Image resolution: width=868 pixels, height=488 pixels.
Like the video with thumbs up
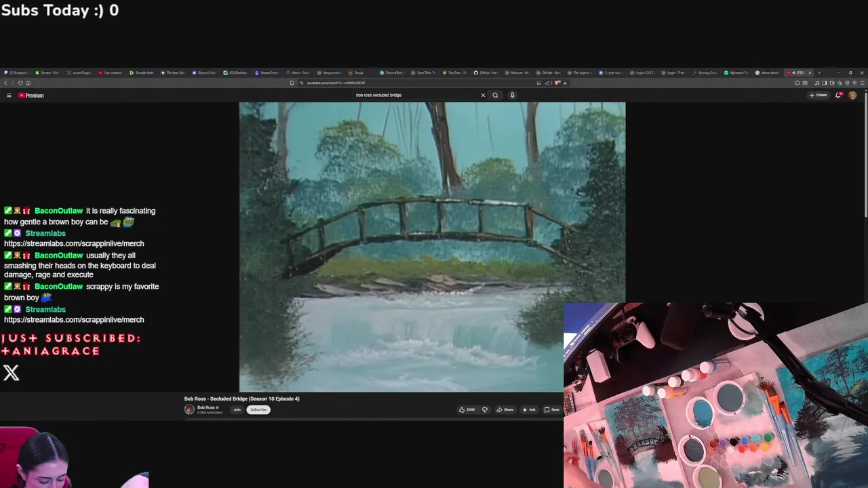[x=467, y=409]
